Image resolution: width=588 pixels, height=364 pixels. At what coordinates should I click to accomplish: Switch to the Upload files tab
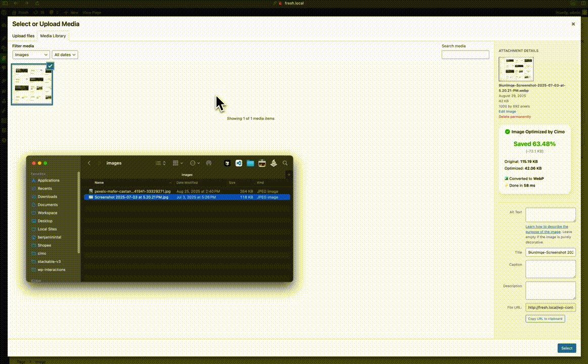23,36
